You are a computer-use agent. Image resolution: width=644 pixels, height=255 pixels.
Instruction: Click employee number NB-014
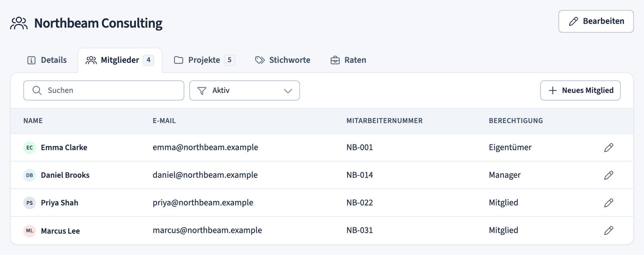360,175
